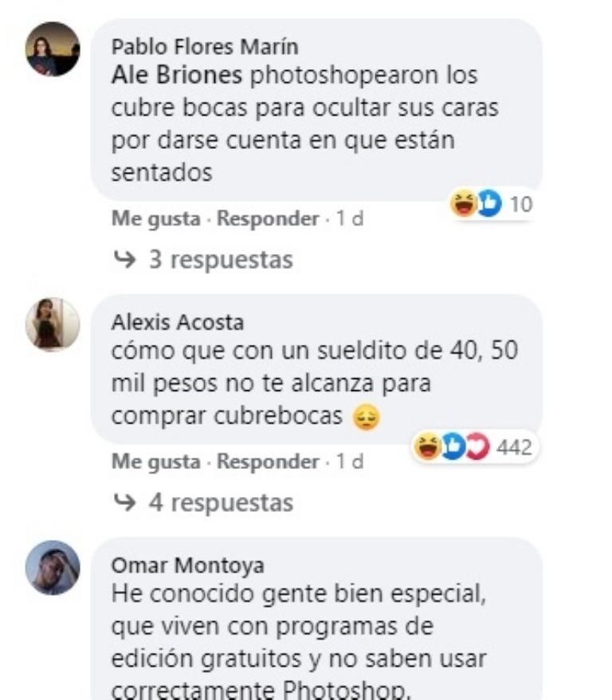Click the laughing reaction emoji on Alexis's comment
The height and width of the screenshot is (700, 612).
428,446
